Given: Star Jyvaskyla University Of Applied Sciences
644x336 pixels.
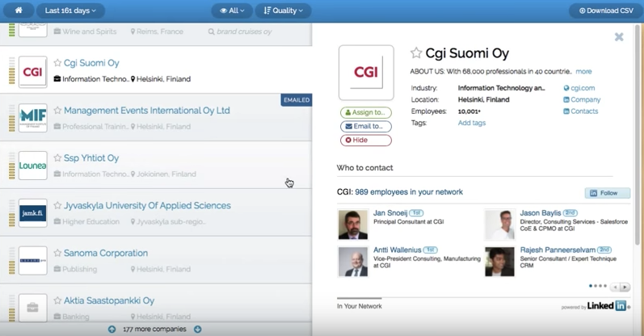Looking at the screenshot, I should [x=57, y=205].
